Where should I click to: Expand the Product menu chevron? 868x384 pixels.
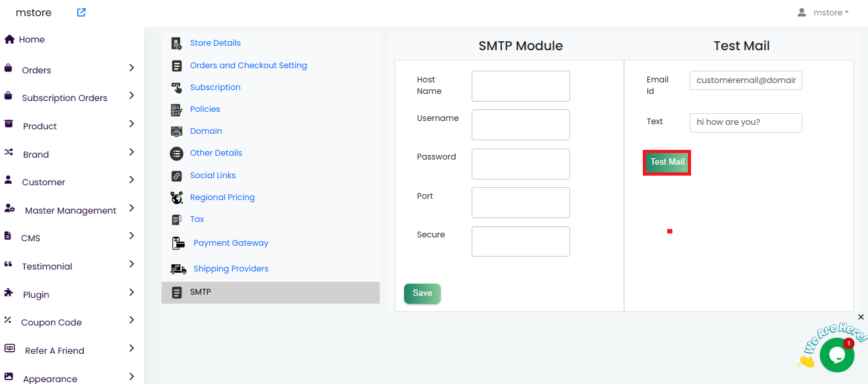pyautogui.click(x=131, y=123)
